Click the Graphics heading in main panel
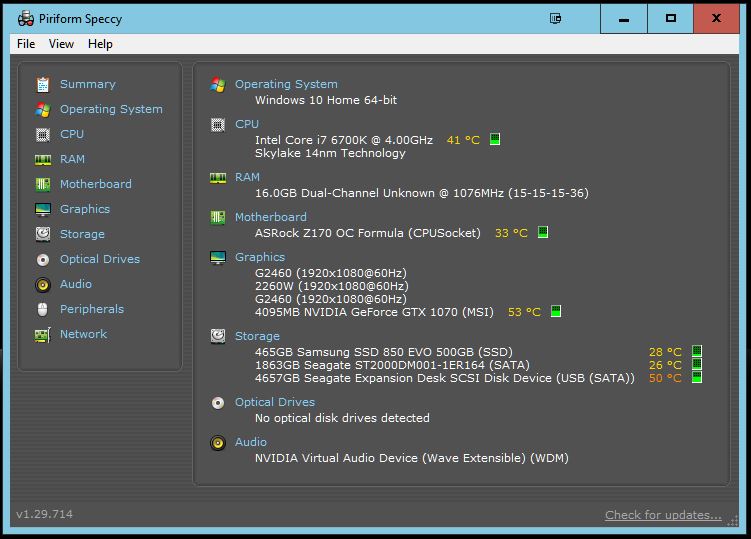Screen dimensions: 751x539 [x=260, y=257]
